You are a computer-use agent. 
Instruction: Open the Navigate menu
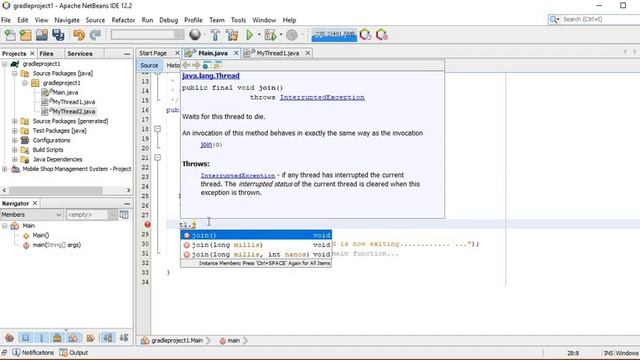tap(67, 20)
